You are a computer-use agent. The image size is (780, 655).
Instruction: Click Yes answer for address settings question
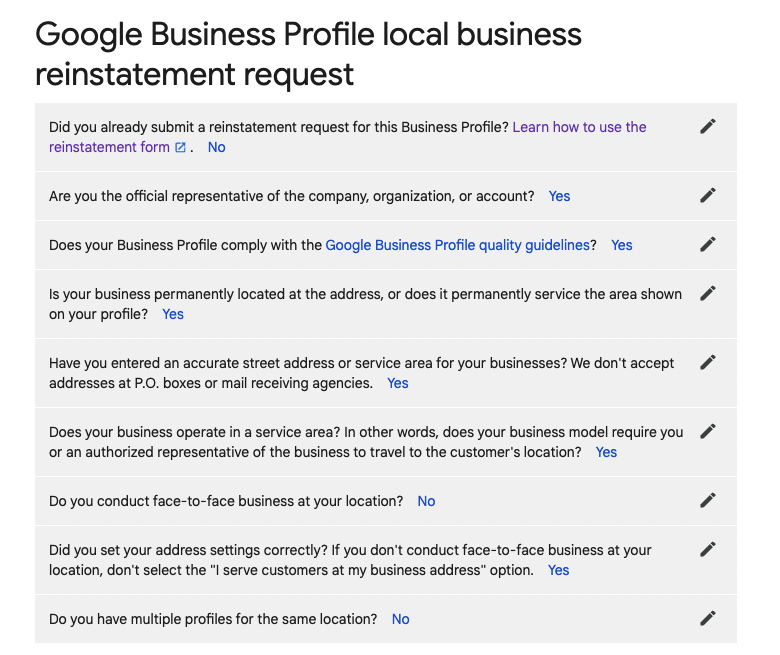(x=558, y=570)
